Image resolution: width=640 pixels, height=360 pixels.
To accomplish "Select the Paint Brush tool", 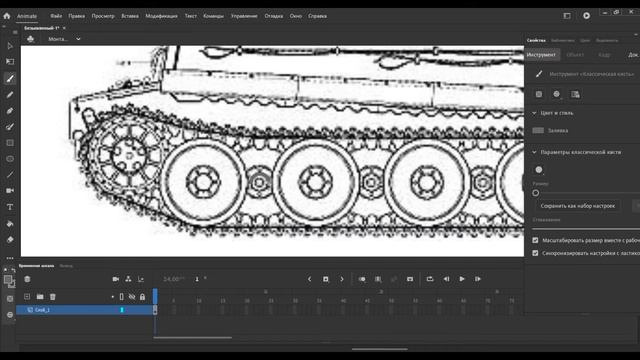I will [x=10, y=127].
